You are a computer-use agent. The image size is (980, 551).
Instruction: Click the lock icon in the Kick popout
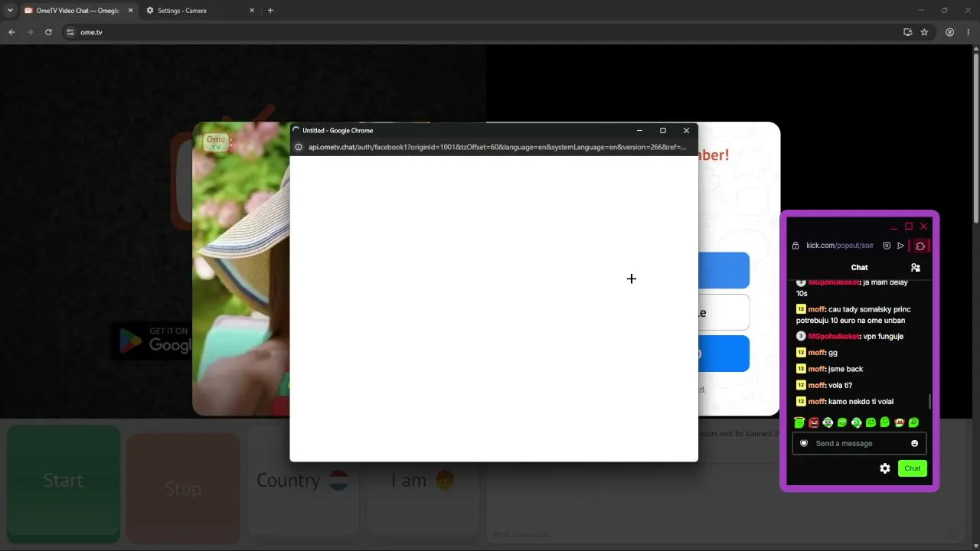(795, 246)
